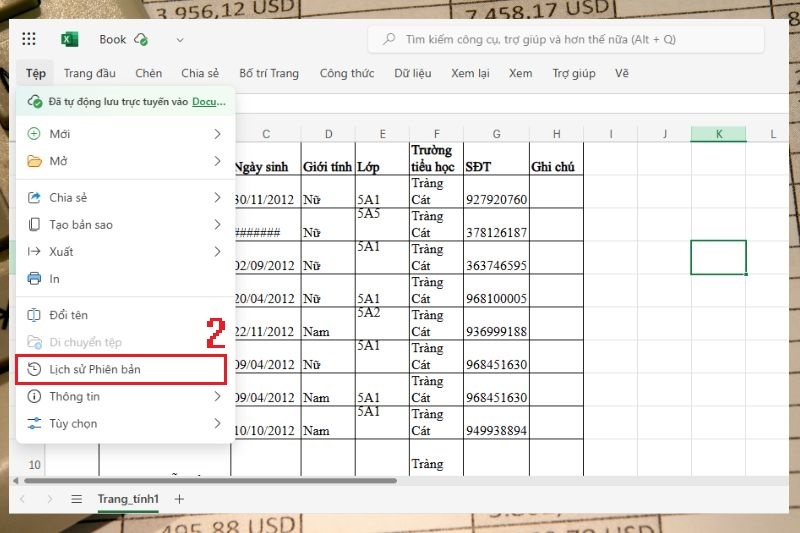Click the Nam cell beside 22/11/2012
Viewport: 800px width, 533px height.
(x=328, y=324)
